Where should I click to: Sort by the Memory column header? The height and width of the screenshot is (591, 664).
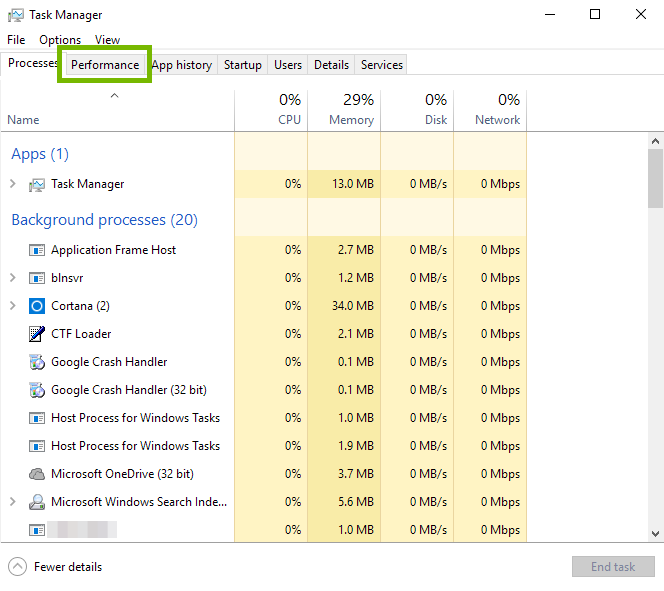[344, 110]
